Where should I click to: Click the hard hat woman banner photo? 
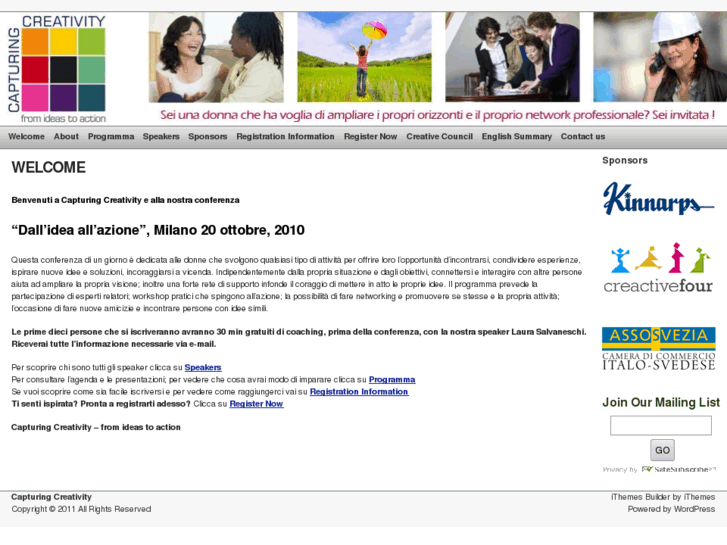[660, 57]
